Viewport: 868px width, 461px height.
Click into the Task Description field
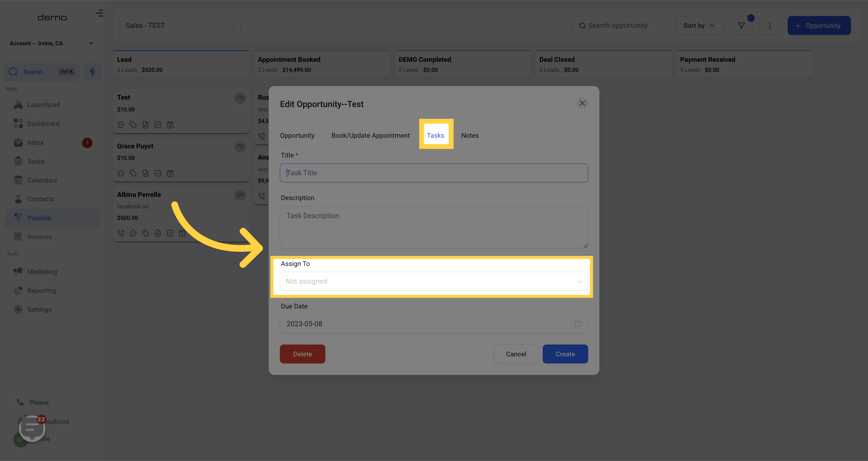(433, 227)
